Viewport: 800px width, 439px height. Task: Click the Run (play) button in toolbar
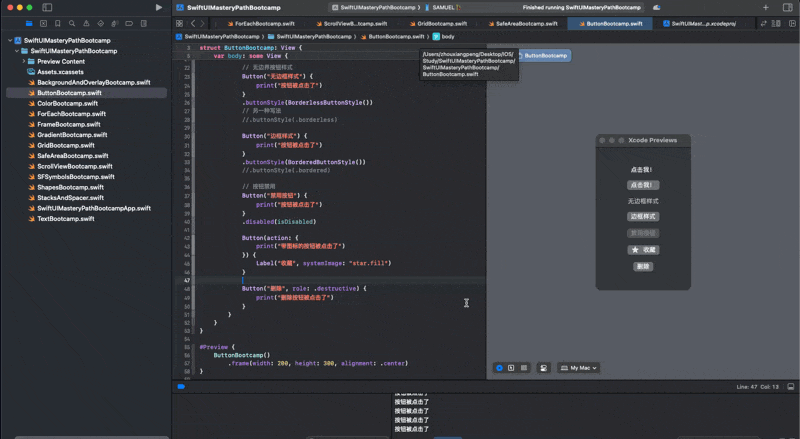coord(159,7)
